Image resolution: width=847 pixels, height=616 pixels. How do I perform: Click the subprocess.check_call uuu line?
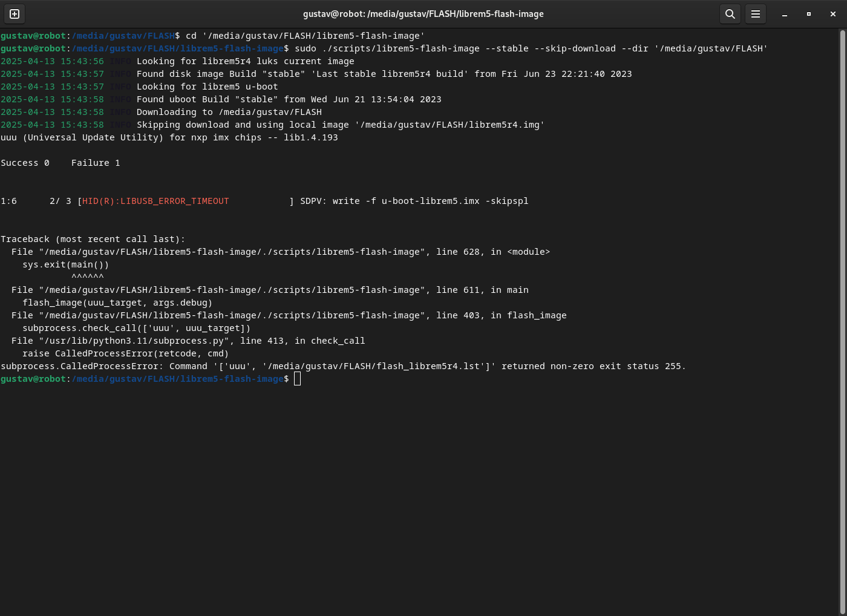tap(137, 328)
